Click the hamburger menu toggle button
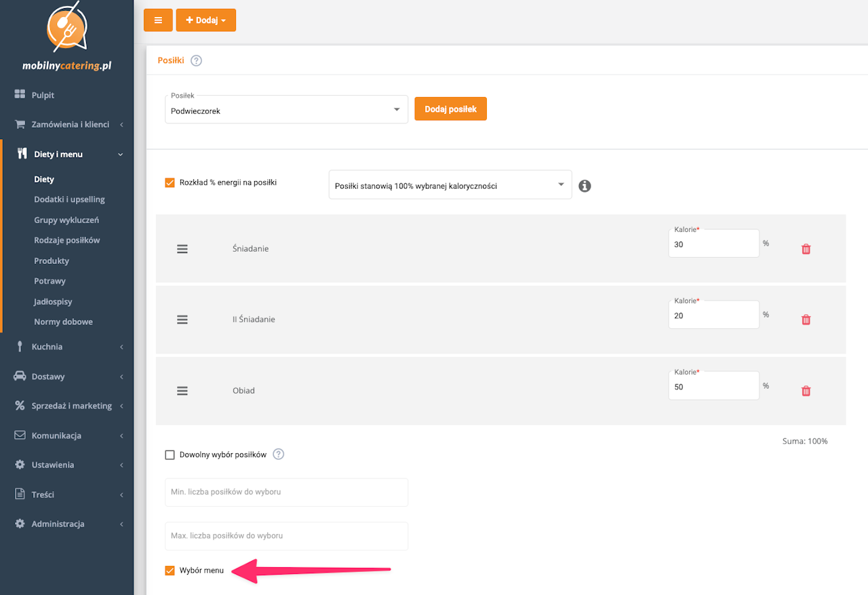The image size is (868, 595). click(x=158, y=20)
